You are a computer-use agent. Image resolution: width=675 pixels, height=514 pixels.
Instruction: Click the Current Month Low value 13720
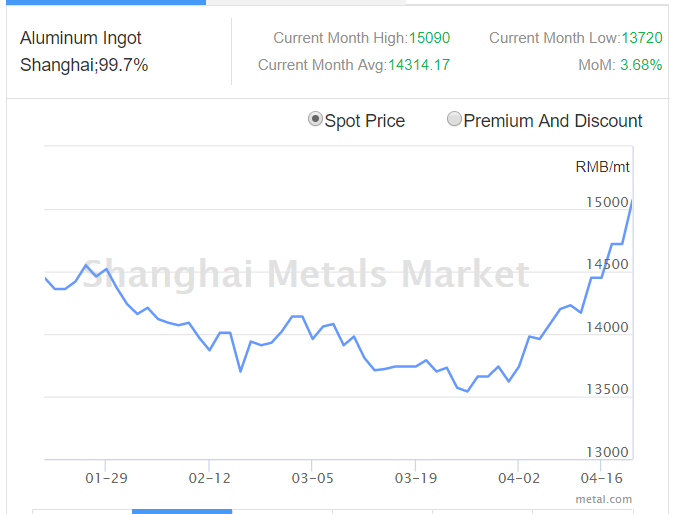pos(641,38)
